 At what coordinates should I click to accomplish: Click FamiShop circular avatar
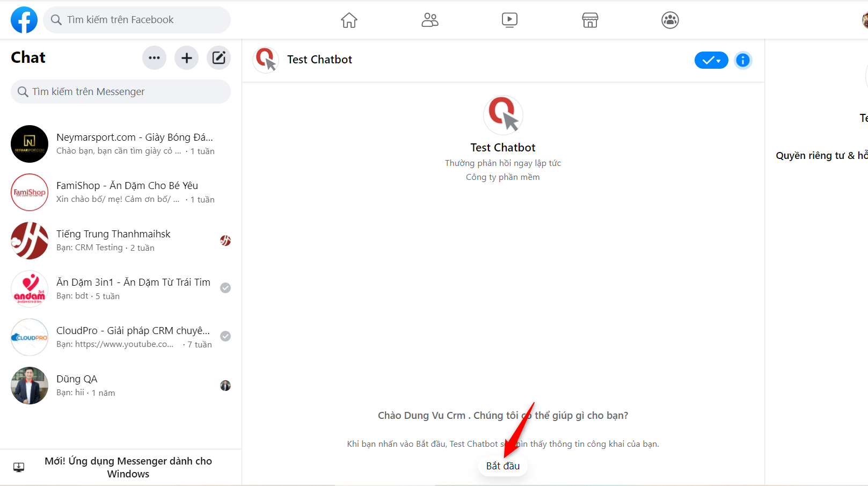30,192
